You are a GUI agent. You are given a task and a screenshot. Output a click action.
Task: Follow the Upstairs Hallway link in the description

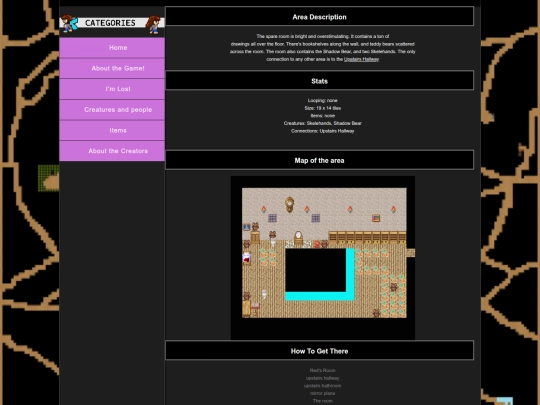361,59
